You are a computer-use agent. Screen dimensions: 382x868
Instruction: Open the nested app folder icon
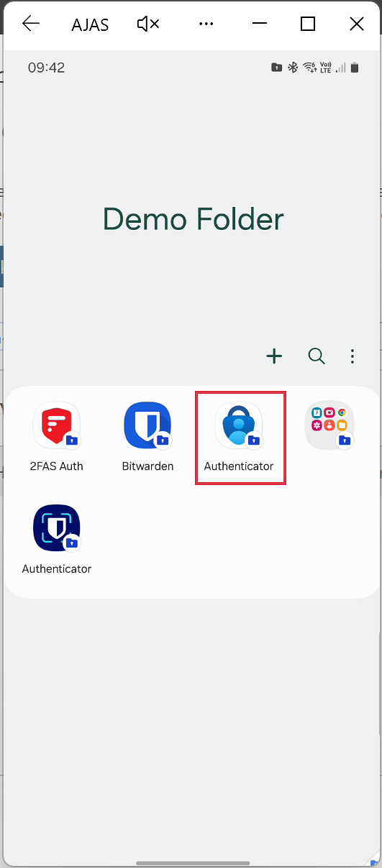pos(329,425)
